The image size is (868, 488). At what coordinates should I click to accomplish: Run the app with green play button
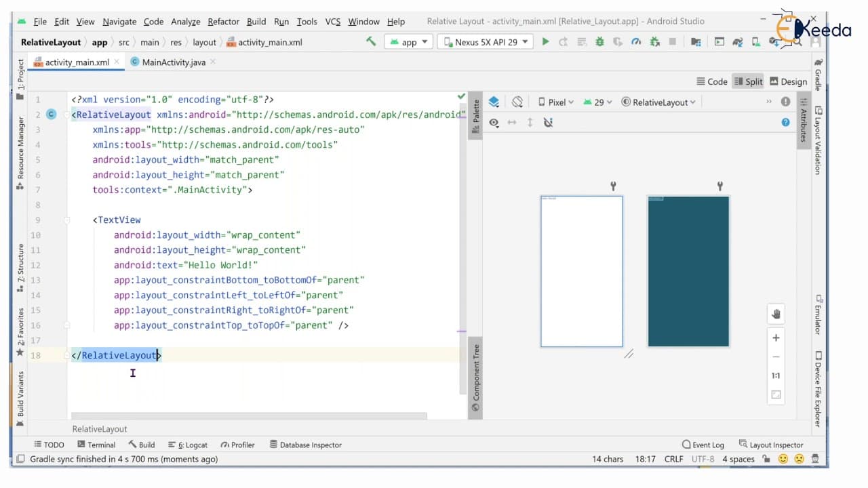click(545, 42)
